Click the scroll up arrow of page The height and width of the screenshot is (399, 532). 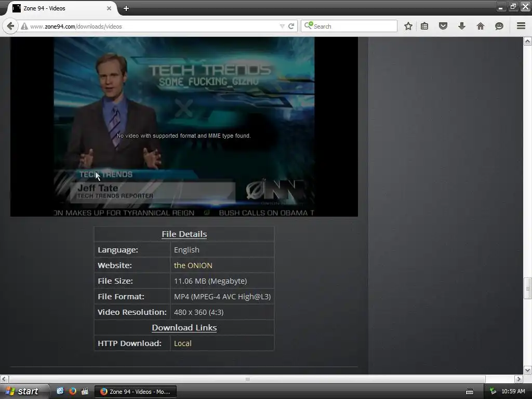coord(528,42)
